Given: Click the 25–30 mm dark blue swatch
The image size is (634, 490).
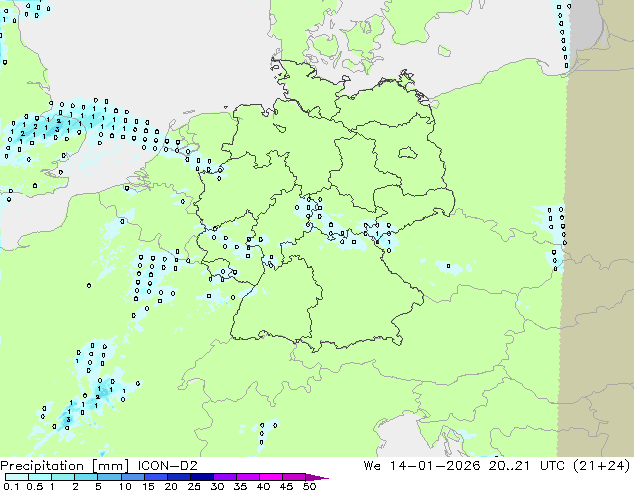Looking at the screenshot, I should [x=201, y=477].
